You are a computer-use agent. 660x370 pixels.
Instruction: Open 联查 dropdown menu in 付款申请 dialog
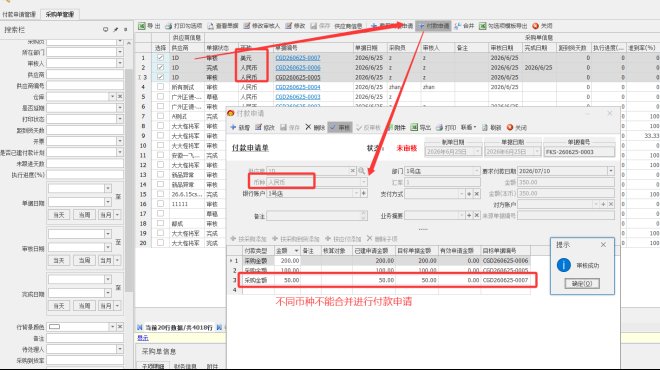click(x=468, y=127)
